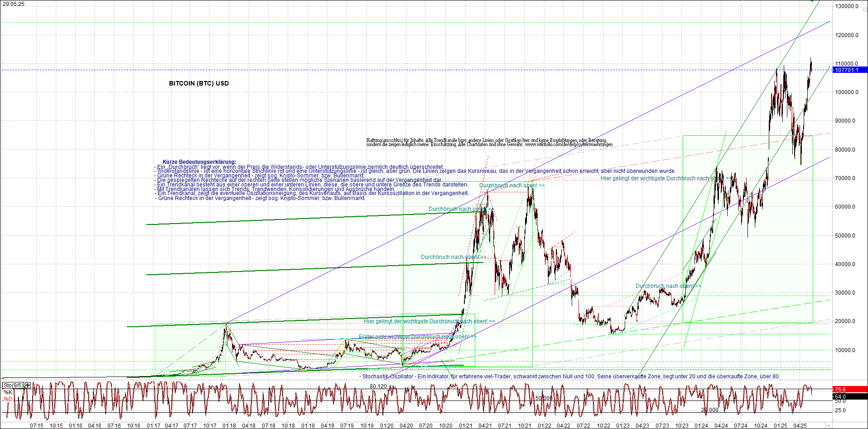The height and width of the screenshot is (429, 868).
Task: Click the 60000.0 price axis label
Action: pos(845,207)
